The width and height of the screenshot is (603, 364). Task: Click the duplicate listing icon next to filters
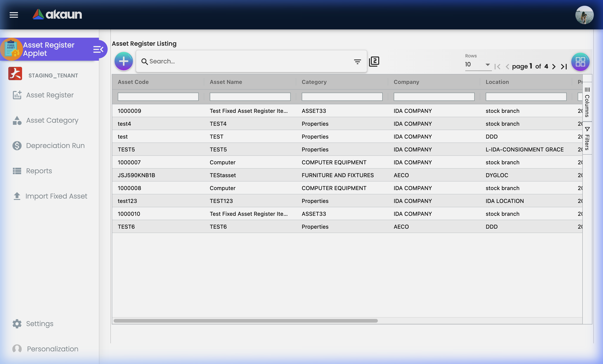tap(374, 61)
